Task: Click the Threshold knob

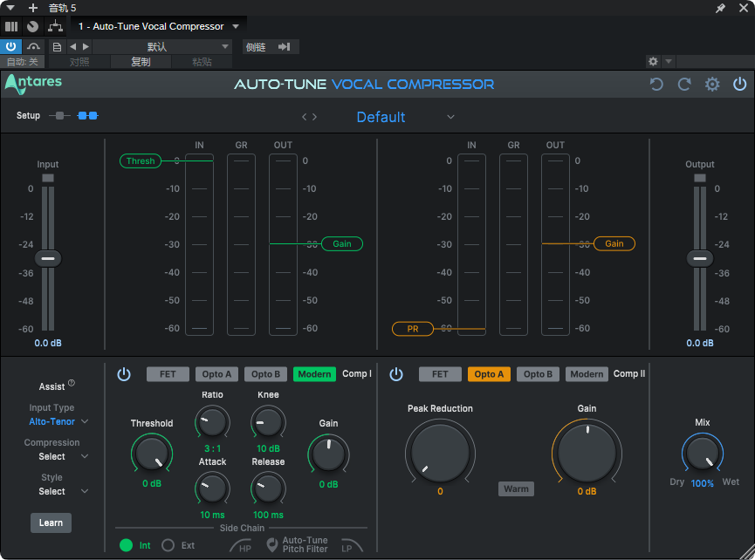Action: click(152, 454)
